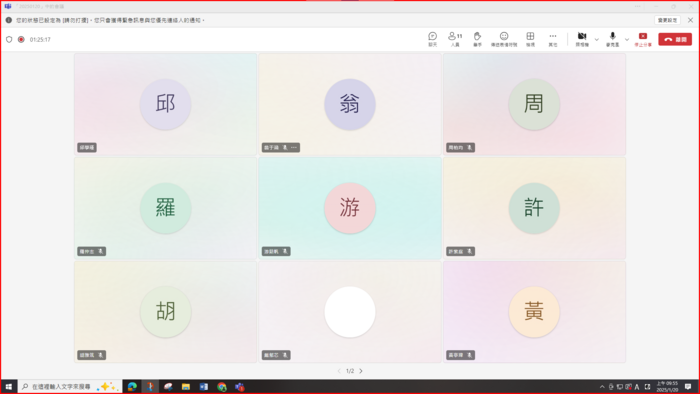Open File Explorer from the taskbar

coord(186,386)
